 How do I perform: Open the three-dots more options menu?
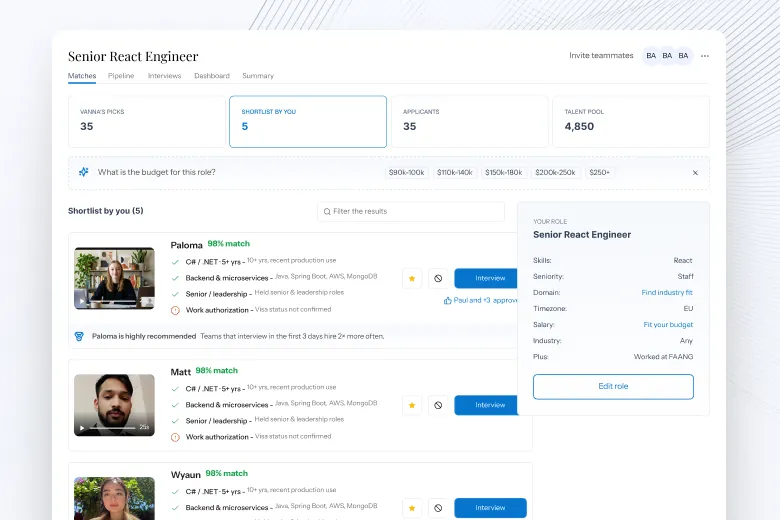click(x=705, y=56)
